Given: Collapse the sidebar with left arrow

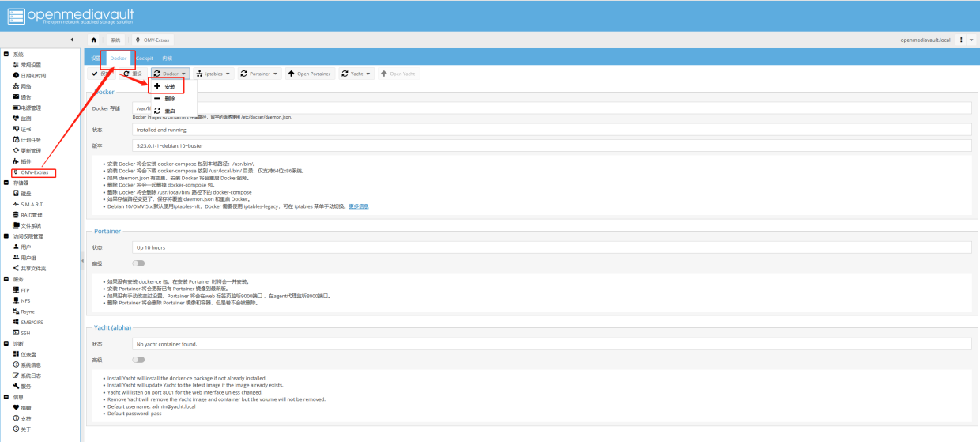Looking at the screenshot, I should [x=72, y=40].
